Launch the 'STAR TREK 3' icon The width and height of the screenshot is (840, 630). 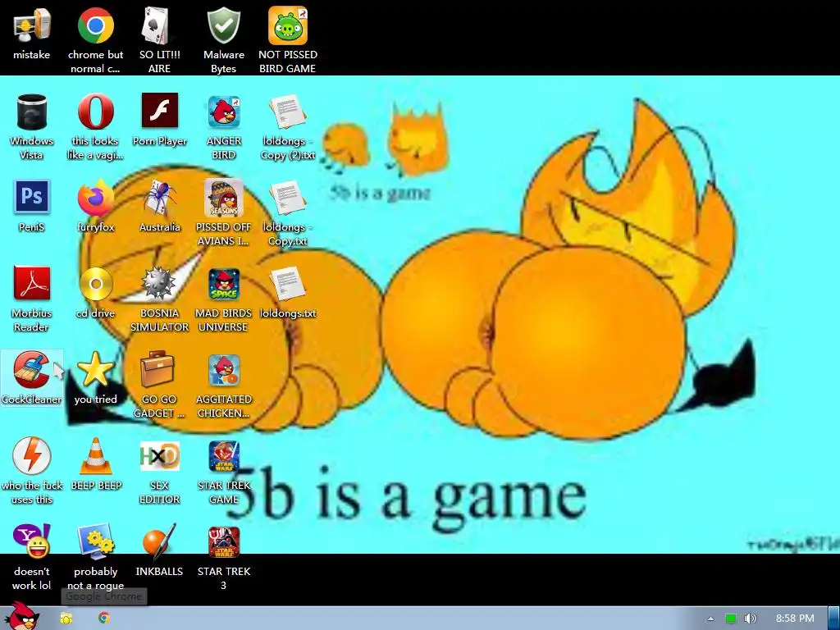pyautogui.click(x=224, y=542)
